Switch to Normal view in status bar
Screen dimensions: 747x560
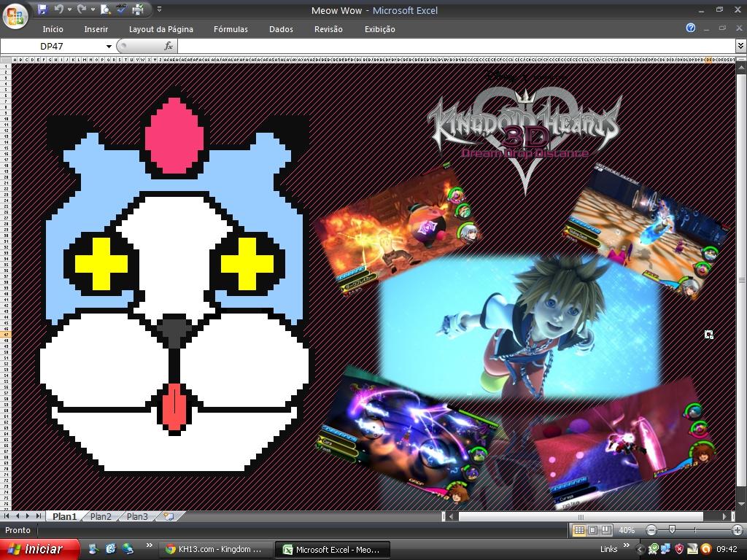click(x=579, y=530)
